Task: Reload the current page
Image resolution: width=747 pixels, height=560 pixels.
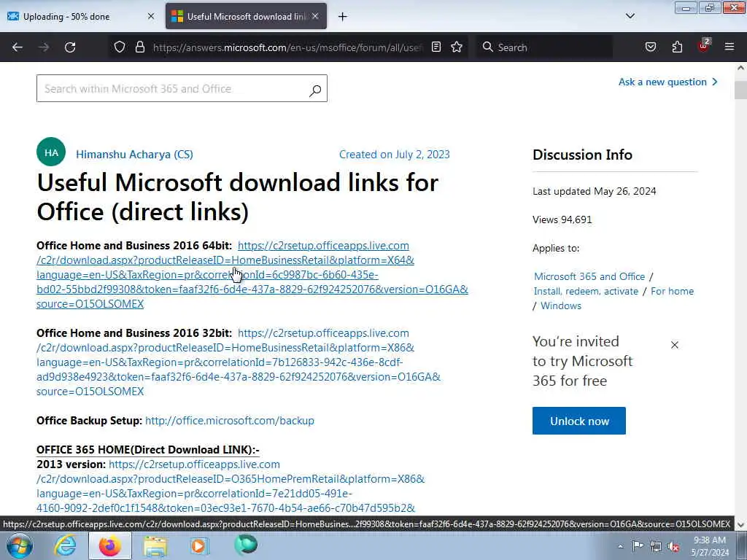Action: click(x=70, y=47)
